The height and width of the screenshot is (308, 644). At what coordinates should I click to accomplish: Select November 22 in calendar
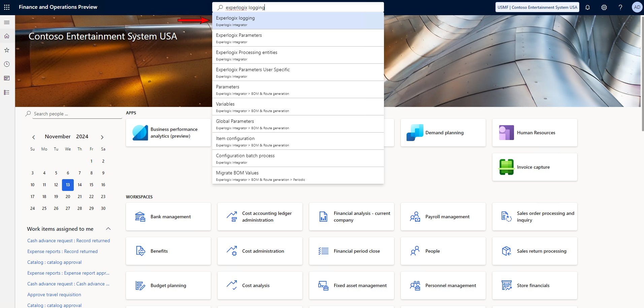[x=91, y=197]
